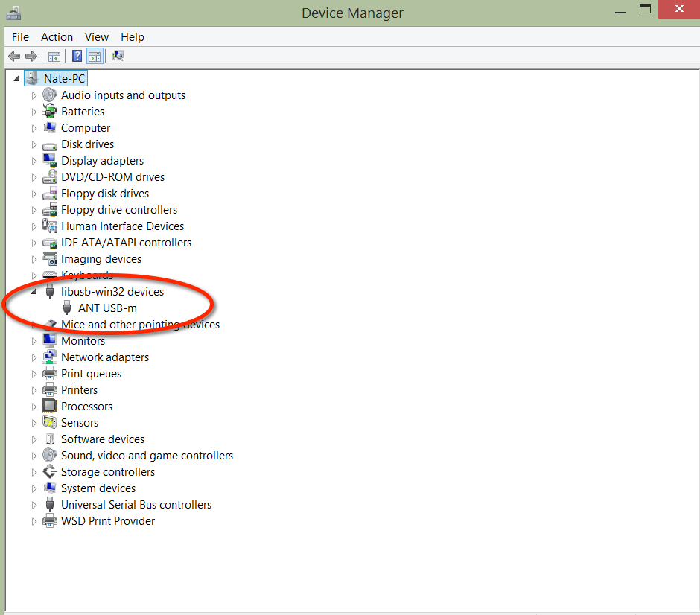Image resolution: width=700 pixels, height=615 pixels.
Task: Click the Disk drives category icon
Action: (x=50, y=145)
